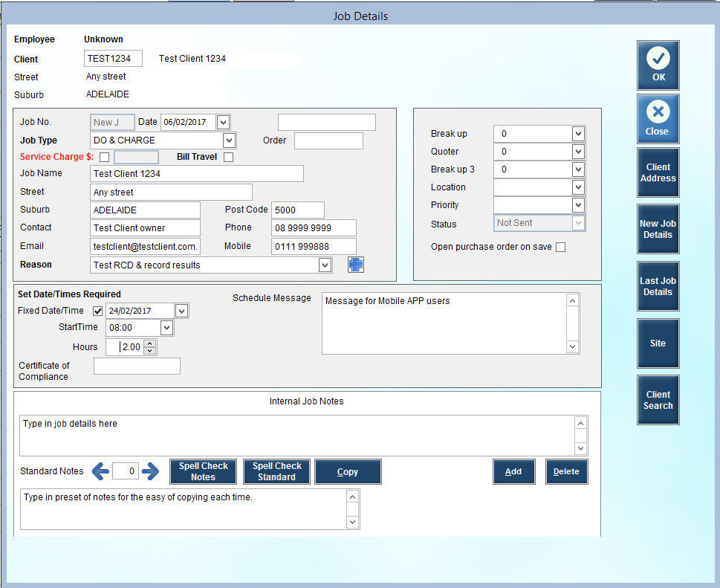Click the Email field
Viewport: 720px width, 588px height.
(145, 246)
